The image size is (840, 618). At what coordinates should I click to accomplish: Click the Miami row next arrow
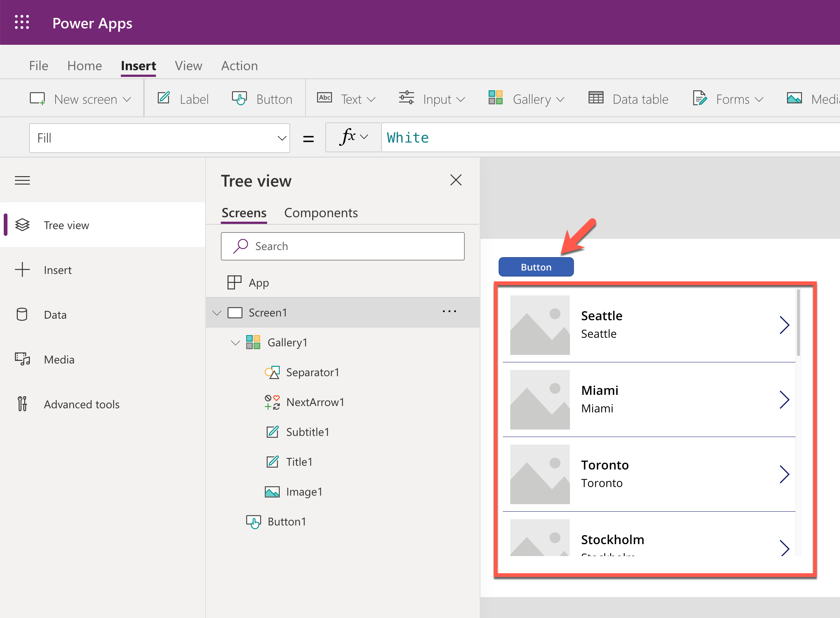[x=784, y=400]
